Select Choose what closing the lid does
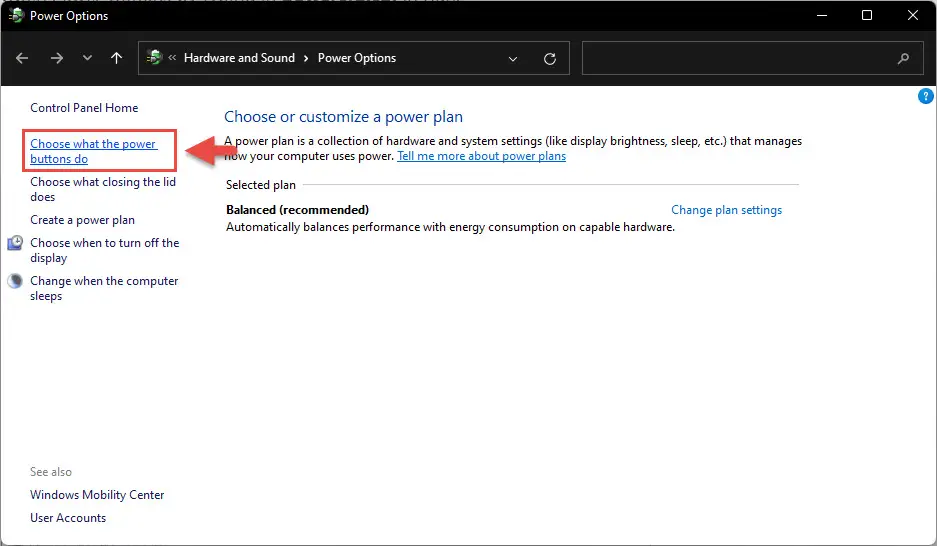Viewport: 937px width, 546px height. (x=103, y=189)
